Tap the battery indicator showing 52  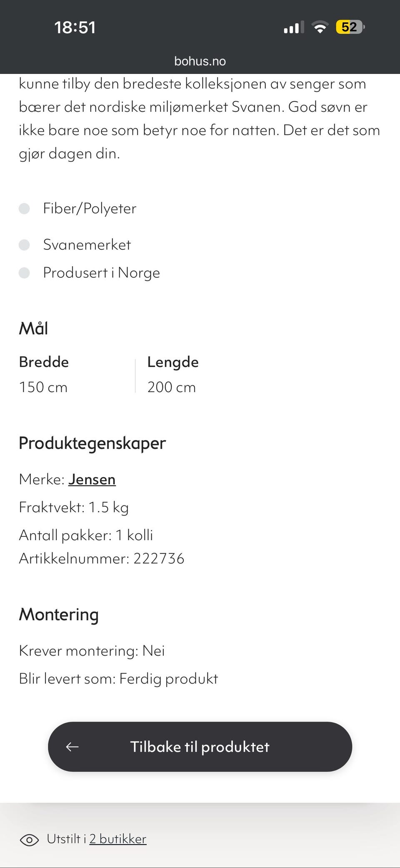tap(350, 27)
